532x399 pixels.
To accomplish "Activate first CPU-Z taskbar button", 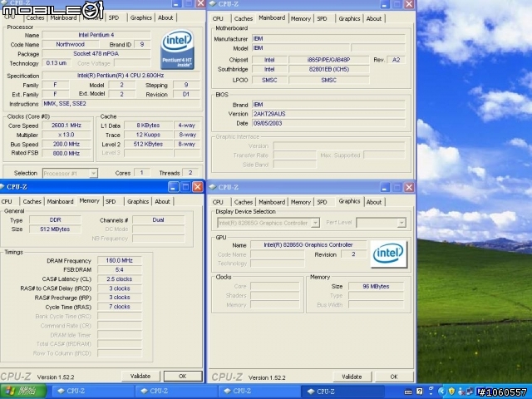I will (x=93, y=392).
